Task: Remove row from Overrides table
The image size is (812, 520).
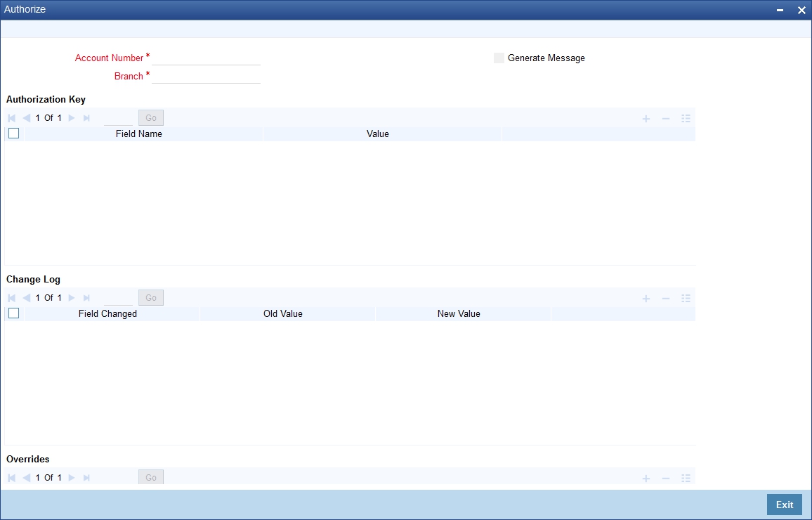Action: [666, 478]
